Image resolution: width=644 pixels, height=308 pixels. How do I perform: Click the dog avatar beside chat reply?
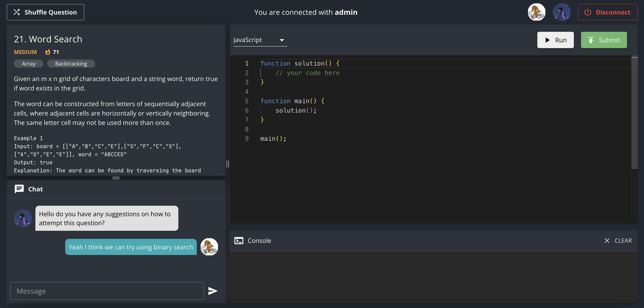(x=209, y=247)
